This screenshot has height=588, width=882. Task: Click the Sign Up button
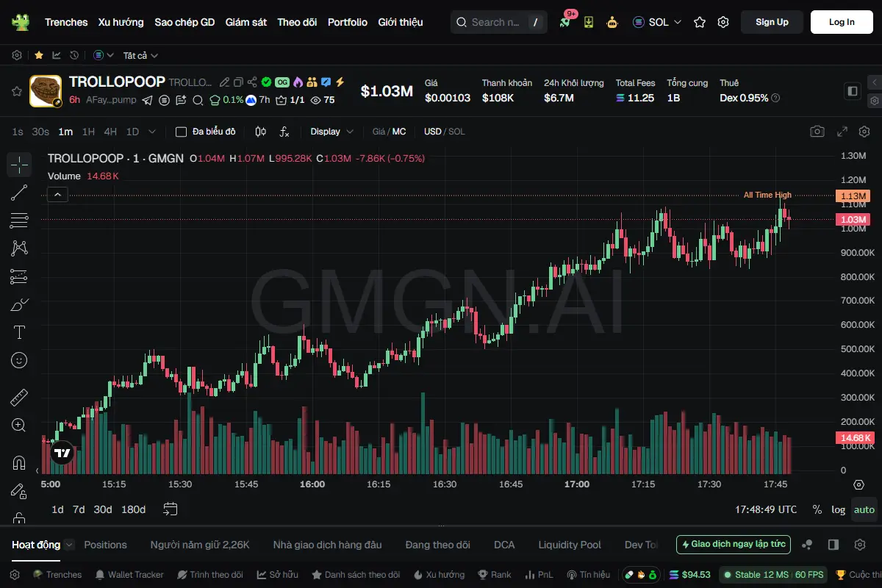[x=772, y=22]
